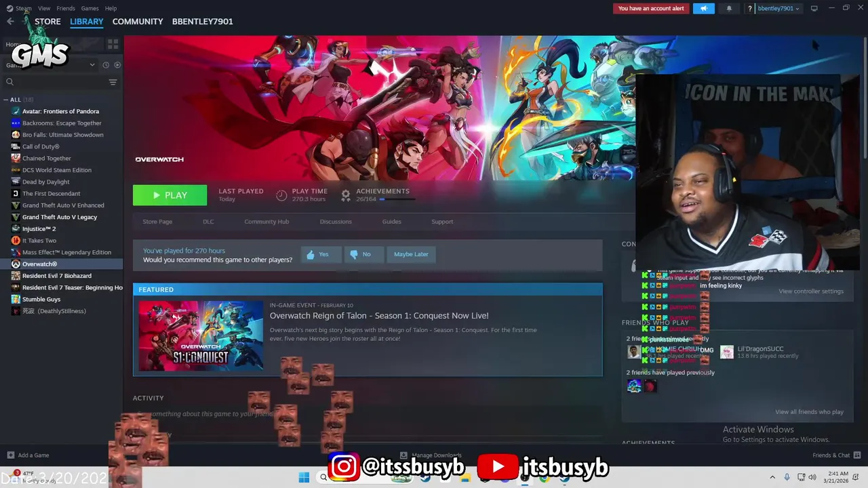868x488 pixels.
Task: Open the Windows Start menu
Action: coord(304,477)
